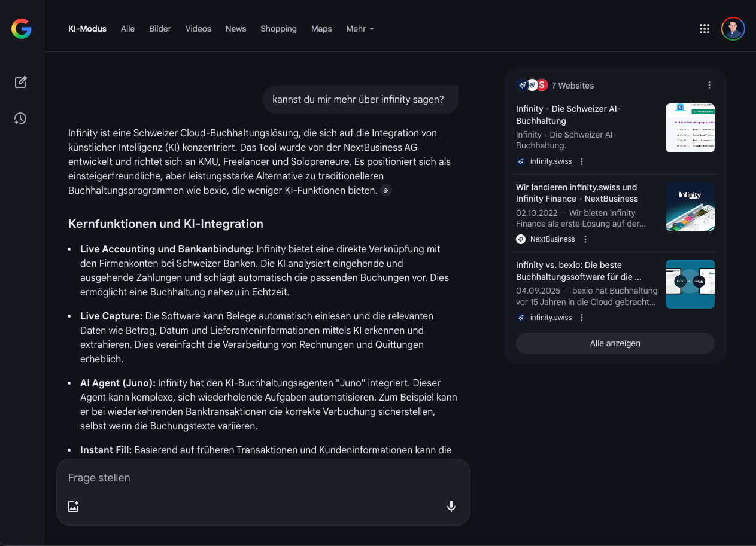This screenshot has height=546, width=756.
Task: Click the heading 'Kernfunktionen und KI-Integration'
Action: pyautogui.click(x=166, y=224)
